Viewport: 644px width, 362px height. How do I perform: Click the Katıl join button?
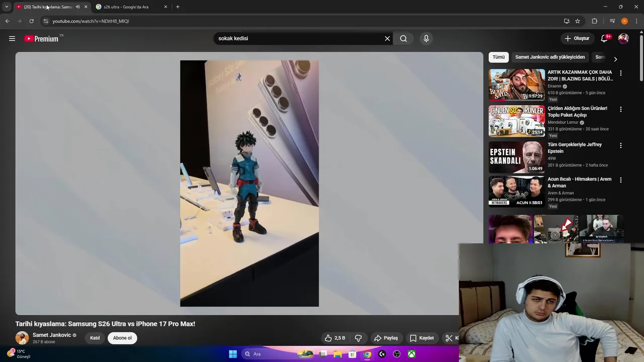coord(95,338)
